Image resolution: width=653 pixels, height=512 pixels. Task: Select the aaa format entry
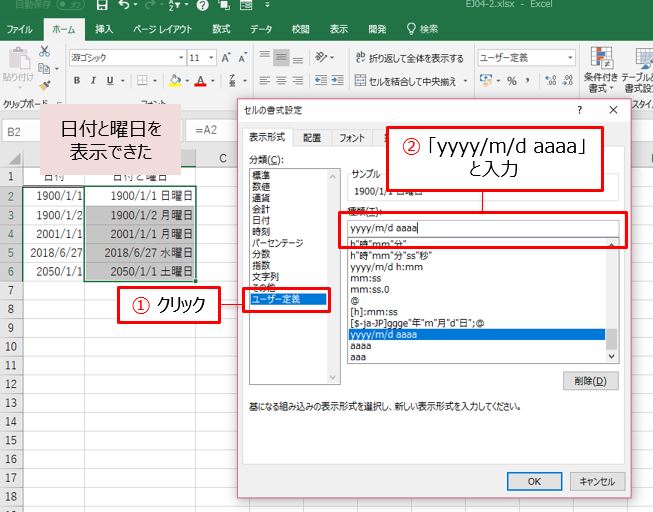point(358,357)
